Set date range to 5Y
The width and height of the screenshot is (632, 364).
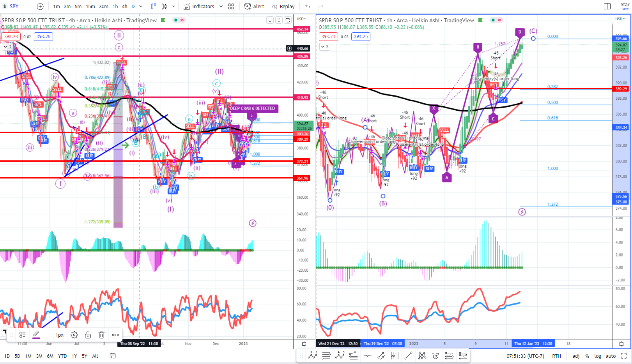pos(85,356)
